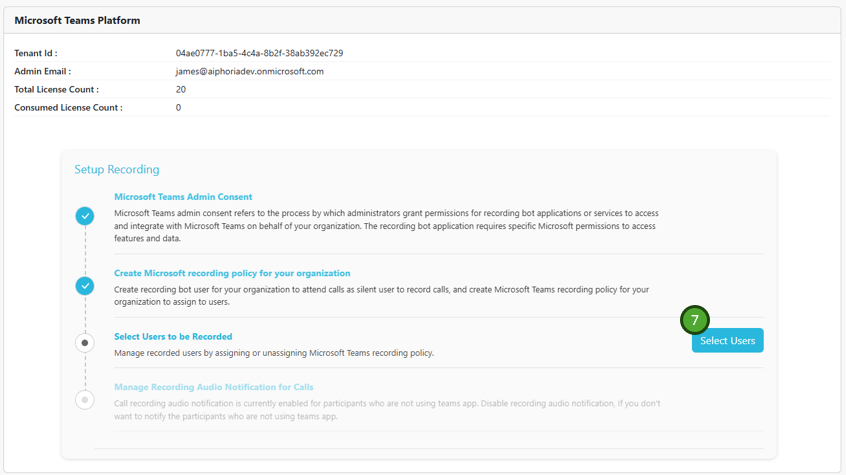Select the admin email james@aiphoriadev.onmicrosoft.com

(x=250, y=71)
